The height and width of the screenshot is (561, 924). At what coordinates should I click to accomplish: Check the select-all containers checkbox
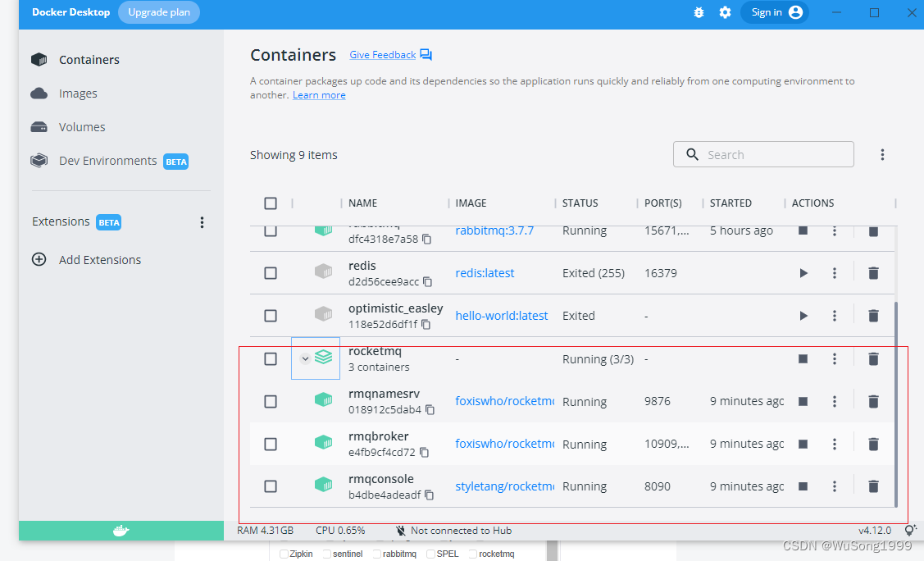pos(271,203)
